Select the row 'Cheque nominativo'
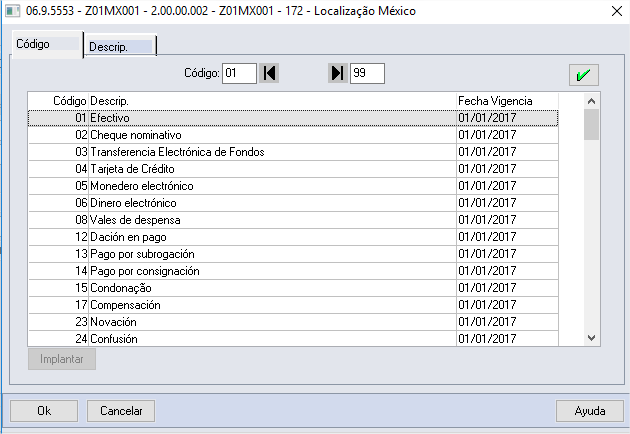This screenshot has height=434, width=630. click(293, 135)
